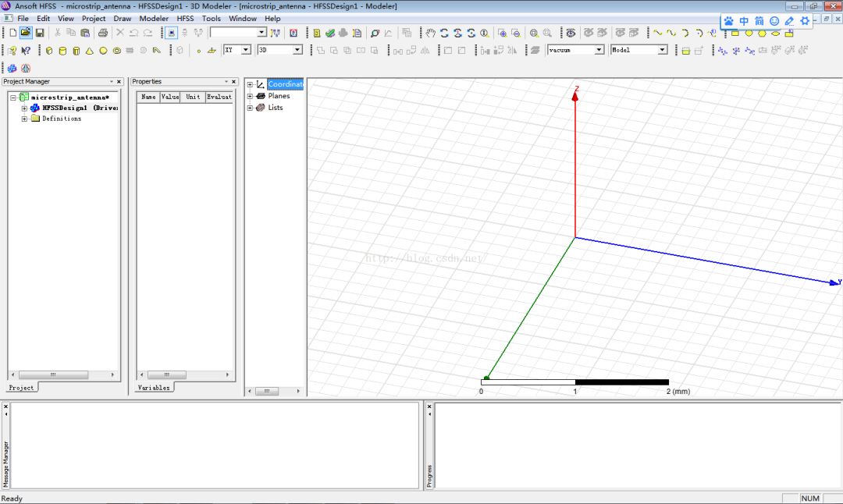Screen dimensions: 843x504
Task: Select the Planes item in model tree
Action: click(x=279, y=96)
